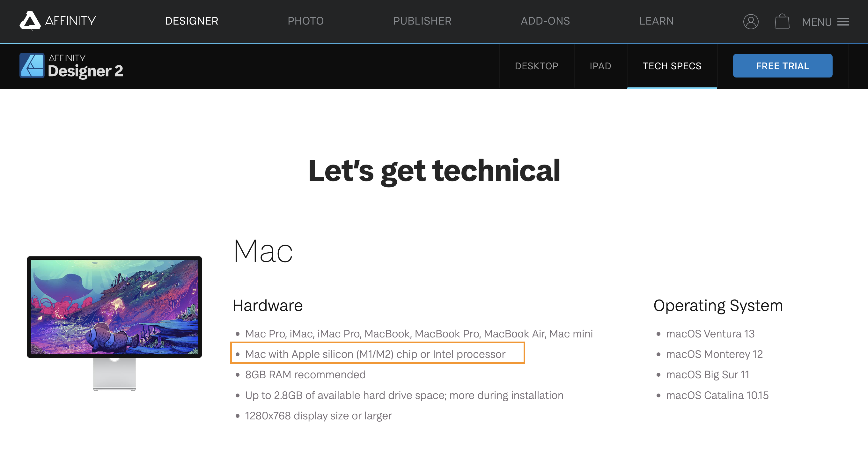
Task: Go to the PHOTO section
Action: pyautogui.click(x=305, y=21)
